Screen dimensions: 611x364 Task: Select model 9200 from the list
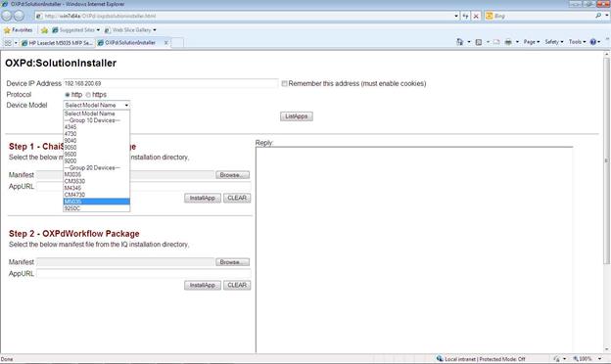click(x=96, y=160)
